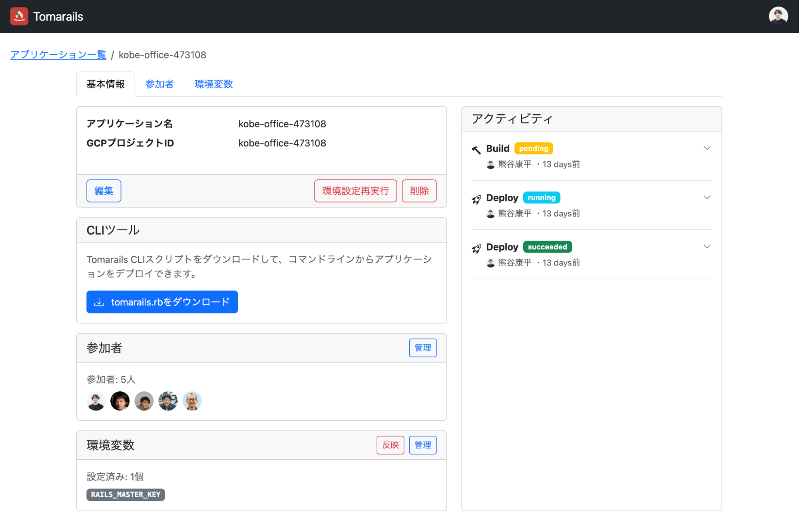Screen dimensions: 799x532
Task: Download tomarails.rb via the blue button
Action: 162,302
